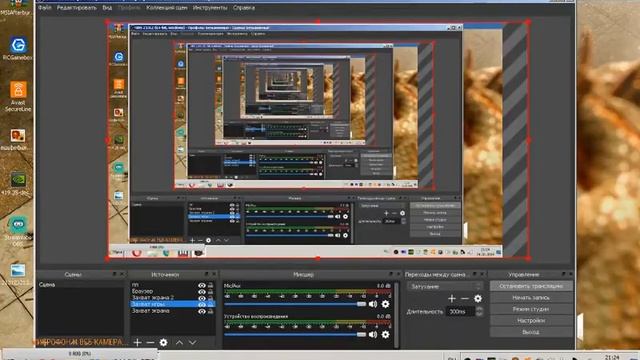Close the Источники panel

pos(213,274)
